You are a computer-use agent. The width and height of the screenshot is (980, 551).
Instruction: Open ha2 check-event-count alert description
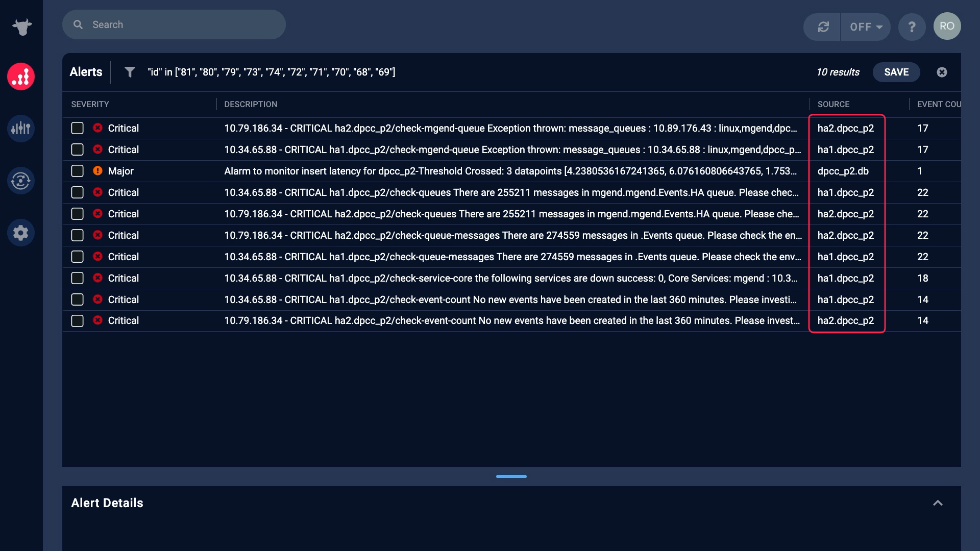[x=512, y=321]
